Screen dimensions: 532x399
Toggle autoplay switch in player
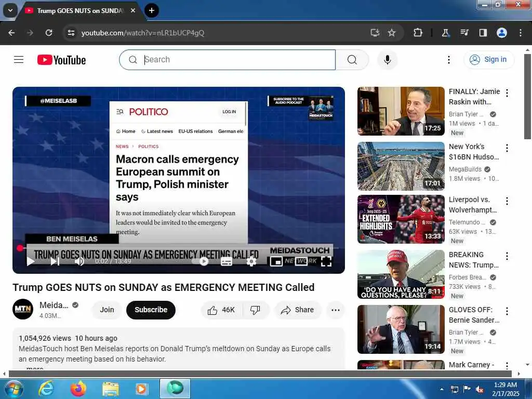200,261
